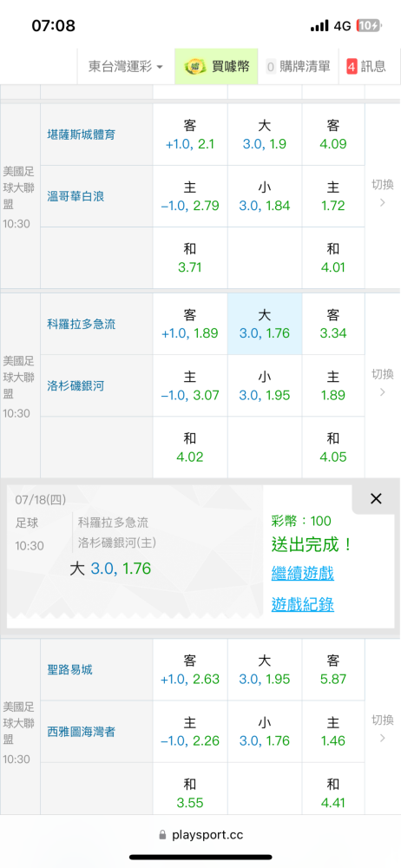Open team 堪薩斯城體育
Viewport: 401px width, 868px height.
(x=82, y=135)
